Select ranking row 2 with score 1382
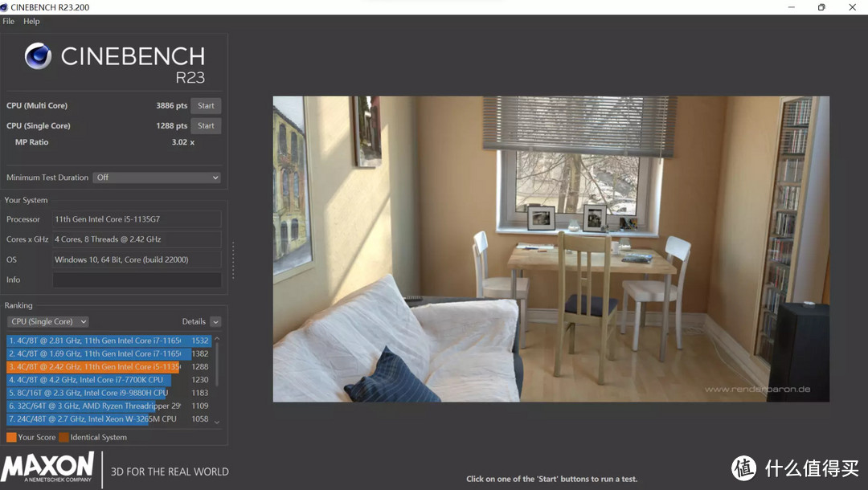868x490 pixels. (x=109, y=353)
